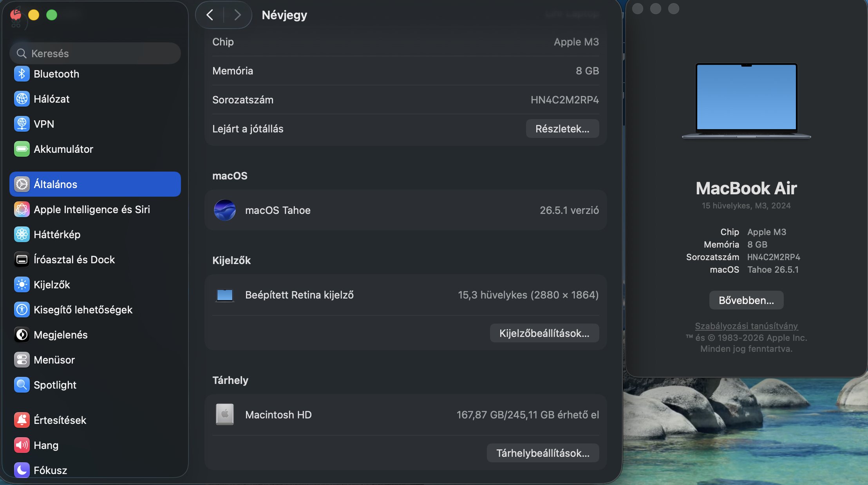Viewport: 868px width, 485px height.
Task: Click the Spotlight magnifier icon
Action: pos(22,385)
